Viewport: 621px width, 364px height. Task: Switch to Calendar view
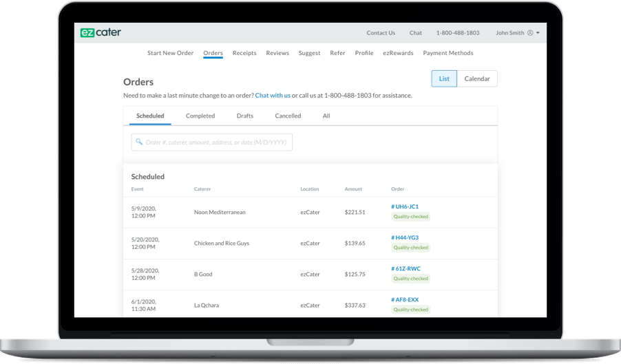[x=477, y=78]
